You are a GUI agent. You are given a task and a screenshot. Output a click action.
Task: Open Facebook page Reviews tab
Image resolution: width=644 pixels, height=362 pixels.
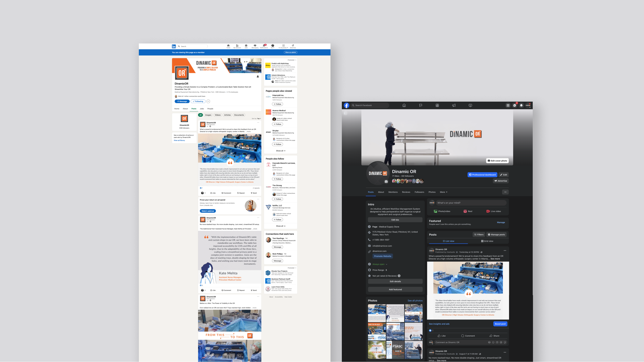click(406, 192)
